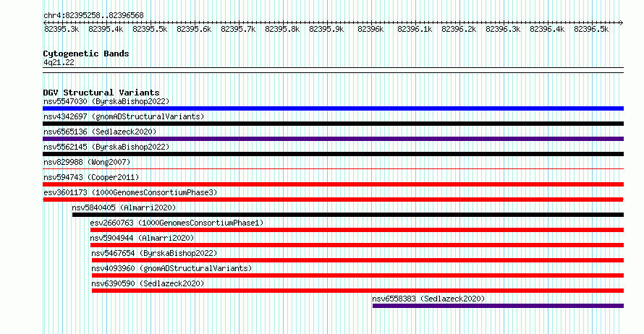The width and height of the screenshot is (644, 334).
Task: Click the chr4:82395258..82396568 coordinates text
Action: tap(93, 16)
